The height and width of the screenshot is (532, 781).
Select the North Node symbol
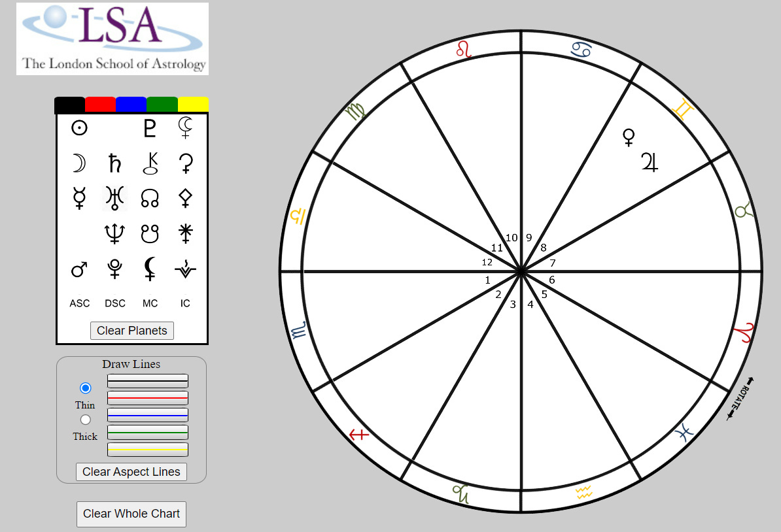click(x=150, y=198)
